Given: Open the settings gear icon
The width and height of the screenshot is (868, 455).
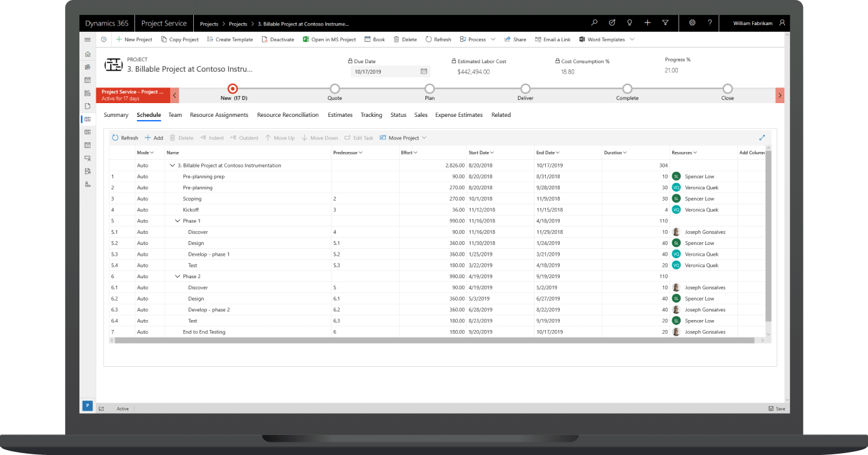Looking at the screenshot, I should pyautogui.click(x=692, y=23).
